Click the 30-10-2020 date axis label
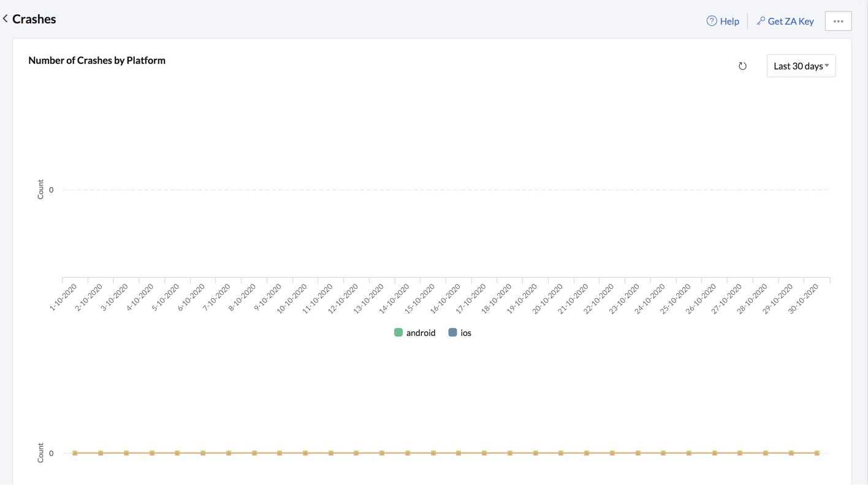Image resolution: width=868 pixels, height=485 pixels. 804,298
